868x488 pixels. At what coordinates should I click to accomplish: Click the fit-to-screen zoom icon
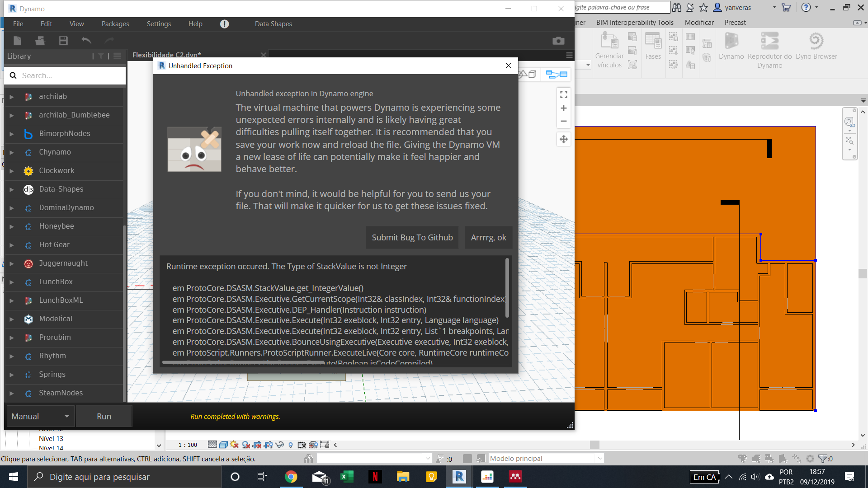[x=563, y=94]
